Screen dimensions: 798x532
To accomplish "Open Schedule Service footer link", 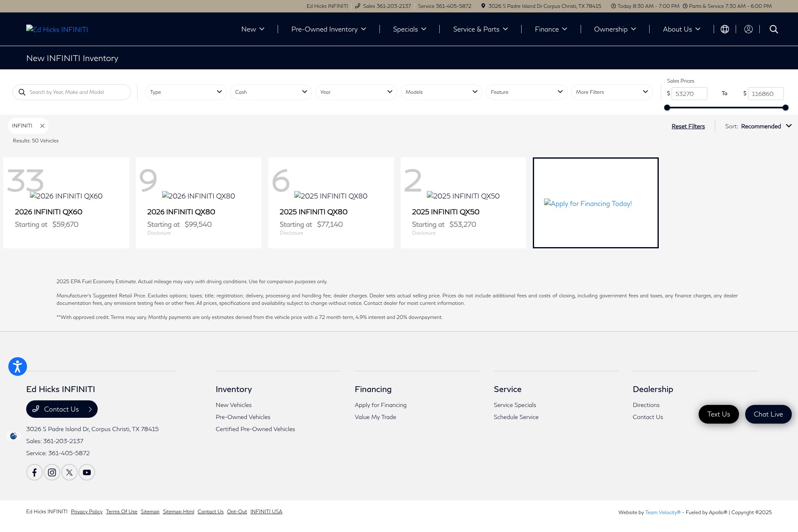I will (516, 417).
